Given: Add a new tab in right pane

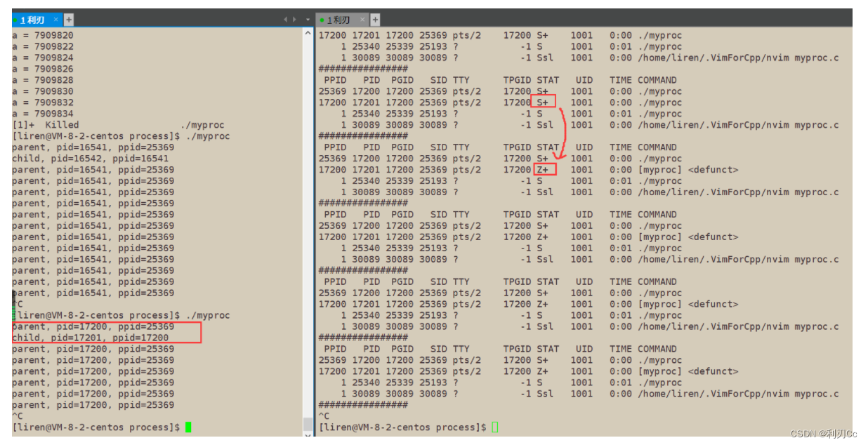Looking at the screenshot, I should (375, 20).
